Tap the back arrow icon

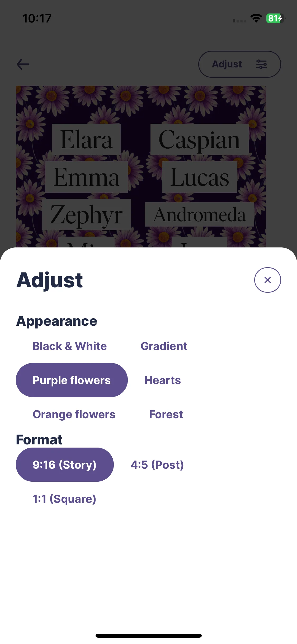23,64
